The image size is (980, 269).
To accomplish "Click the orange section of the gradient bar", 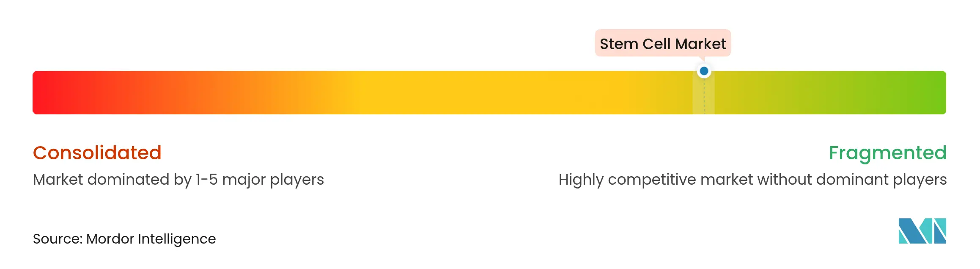I will (x=237, y=92).
